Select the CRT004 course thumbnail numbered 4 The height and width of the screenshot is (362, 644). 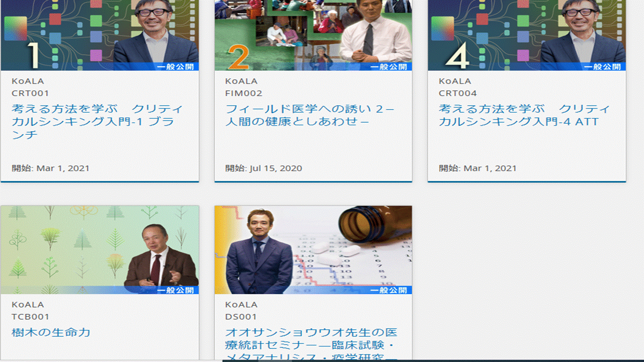526,34
